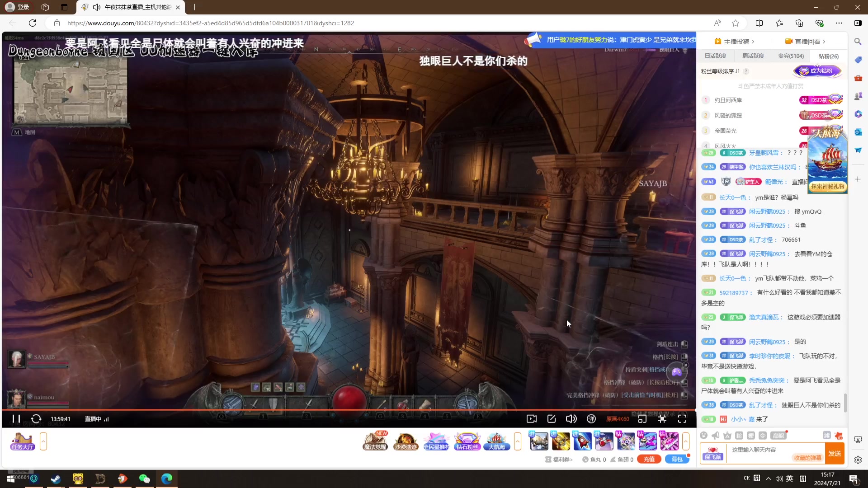Screen dimensions: 868x488
Task: Switch to the 日活跃度 tab
Action: [716, 56]
